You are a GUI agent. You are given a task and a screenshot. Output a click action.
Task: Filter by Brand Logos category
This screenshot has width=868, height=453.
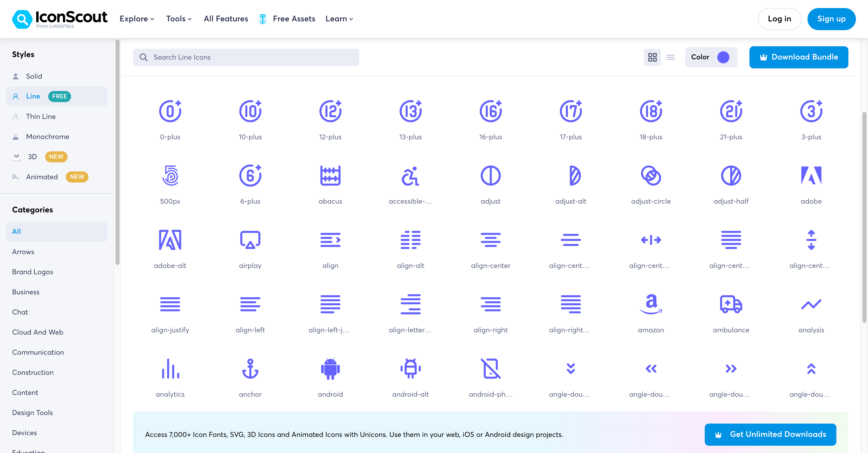(x=57, y=272)
